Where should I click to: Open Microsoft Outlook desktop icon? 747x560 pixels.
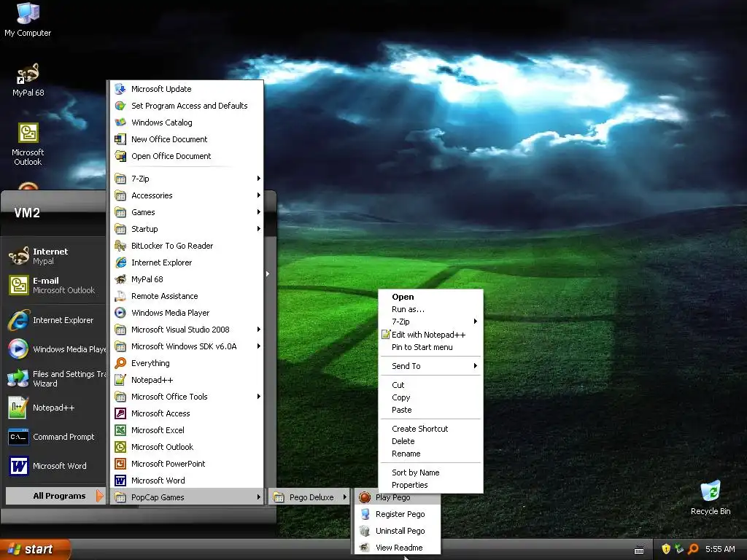[x=28, y=144]
